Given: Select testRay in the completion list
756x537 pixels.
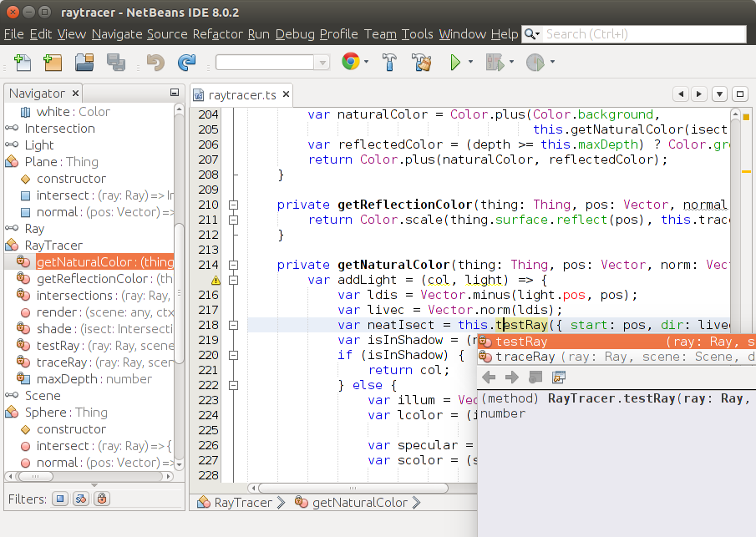Looking at the screenshot, I should [x=616, y=342].
